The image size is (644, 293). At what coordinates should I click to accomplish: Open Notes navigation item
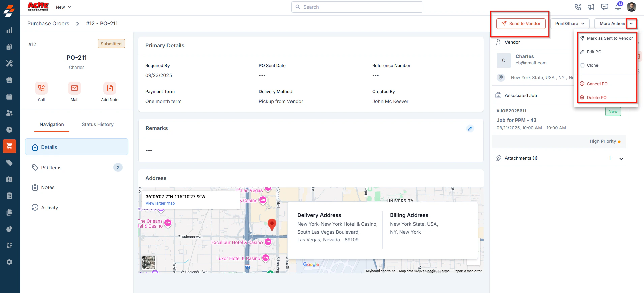[x=76, y=187]
